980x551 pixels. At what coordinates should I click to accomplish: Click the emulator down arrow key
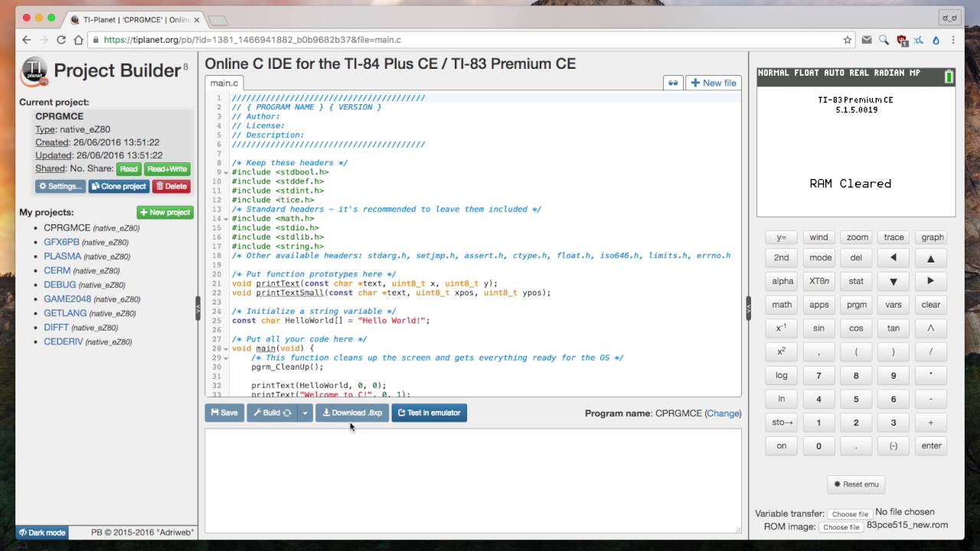(x=893, y=281)
